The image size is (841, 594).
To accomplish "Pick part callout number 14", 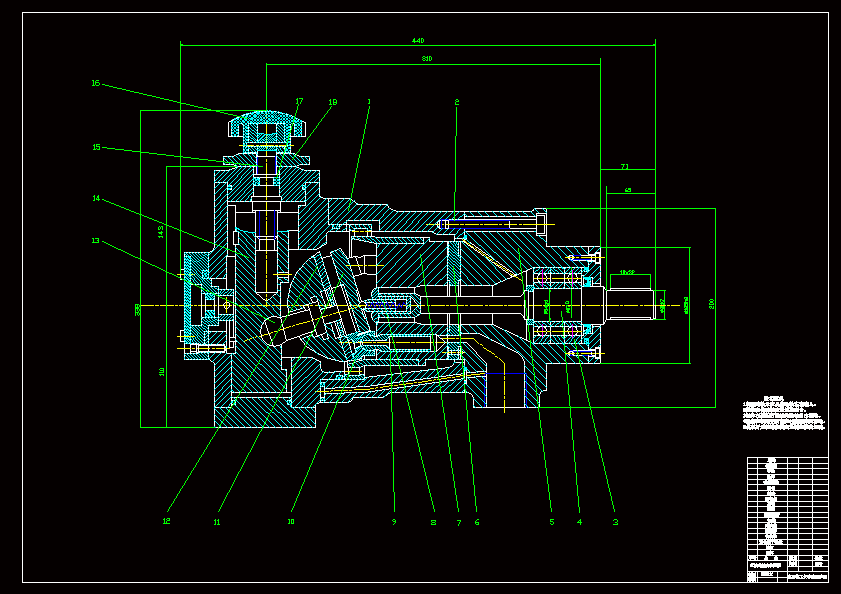I will pyautogui.click(x=96, y=199).
